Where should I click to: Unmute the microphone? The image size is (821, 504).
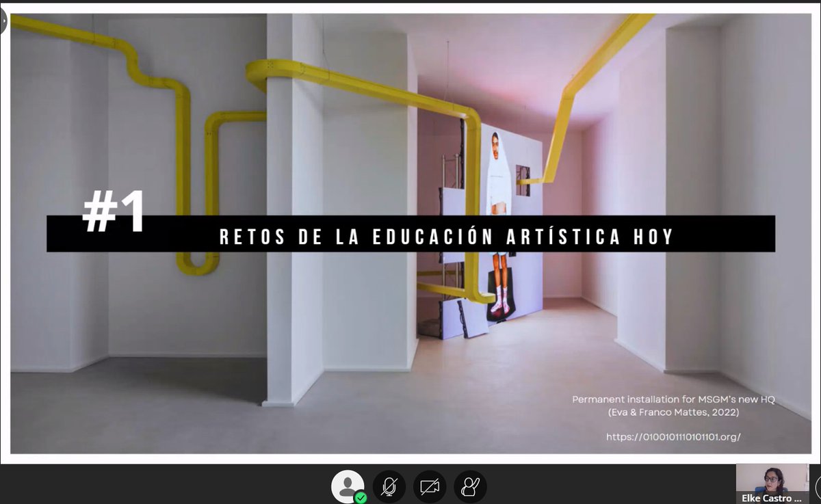point(389,487)
